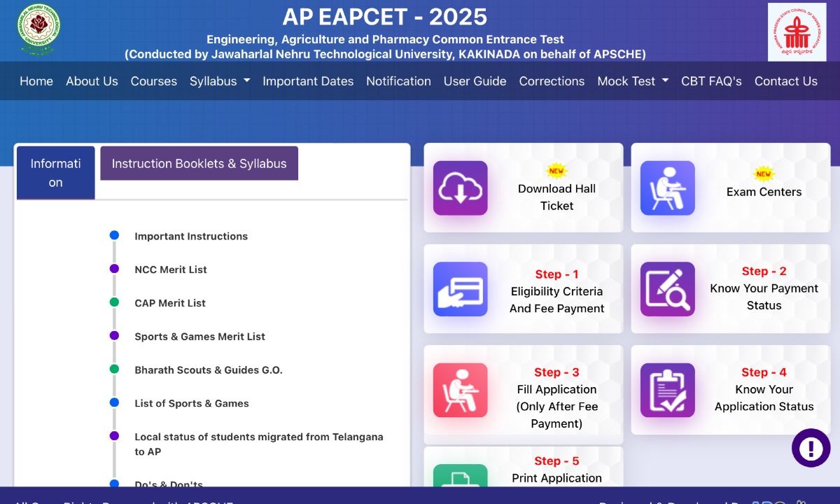This screenshot has width=840, height=504.
Task: Click the APSCHE council logo
Action: [x=797, y=32]
